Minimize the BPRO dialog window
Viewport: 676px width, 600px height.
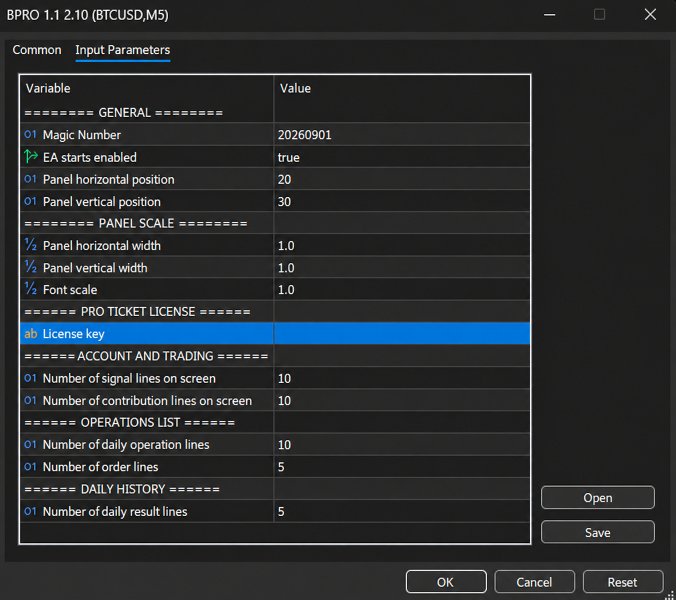(549, 15)
